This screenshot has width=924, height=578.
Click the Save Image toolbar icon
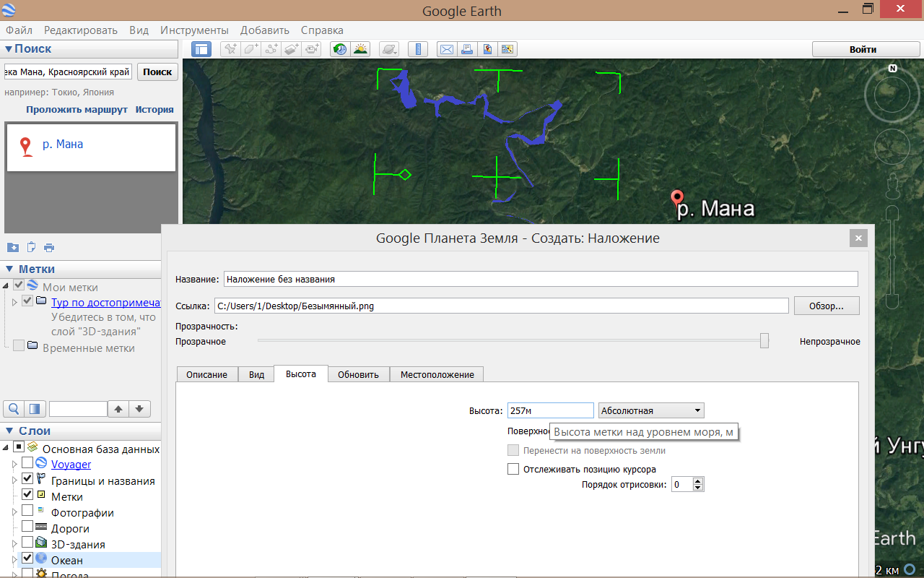[487, 49]
